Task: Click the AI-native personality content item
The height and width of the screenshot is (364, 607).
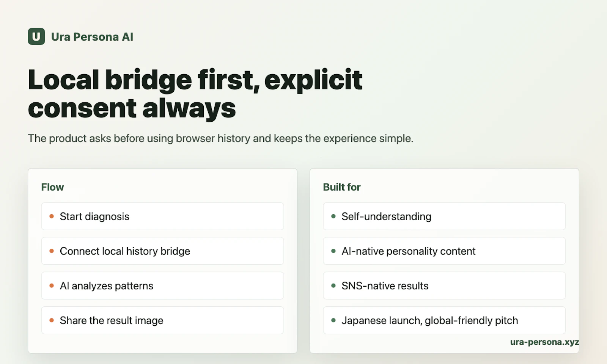Action: click(x=444, y=251)
